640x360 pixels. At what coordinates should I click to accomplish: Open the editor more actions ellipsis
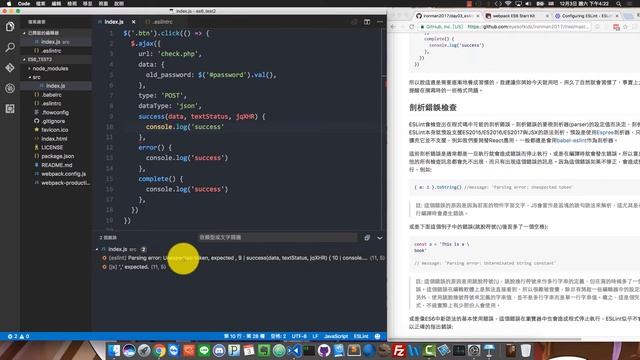click(x=380, y=22)
